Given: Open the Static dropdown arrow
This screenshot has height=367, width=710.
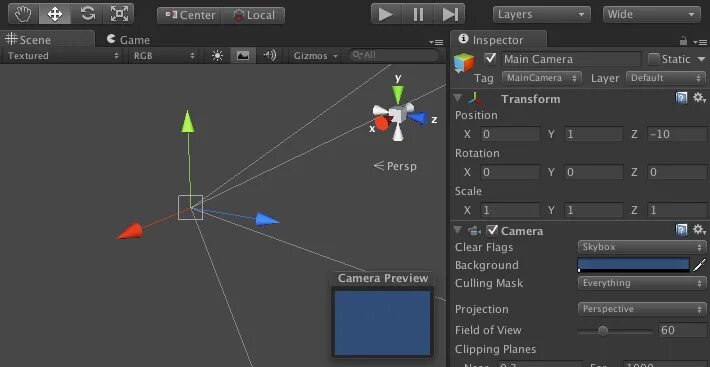Looking at the screenshot, I should click(x=701, y=59).
